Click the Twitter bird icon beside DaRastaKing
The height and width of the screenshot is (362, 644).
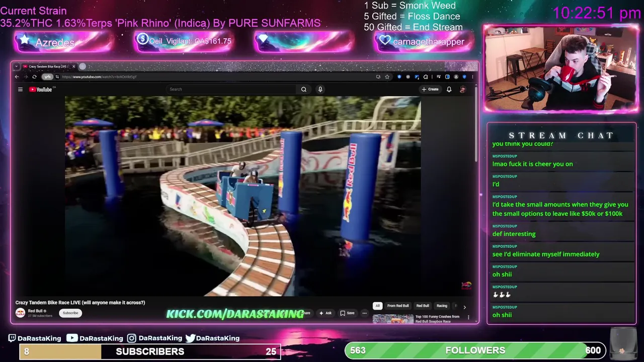(x=190, y=338)
